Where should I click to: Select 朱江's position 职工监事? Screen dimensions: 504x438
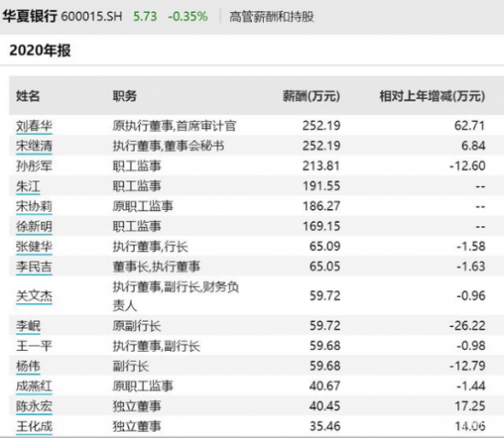tap(137, 186)
